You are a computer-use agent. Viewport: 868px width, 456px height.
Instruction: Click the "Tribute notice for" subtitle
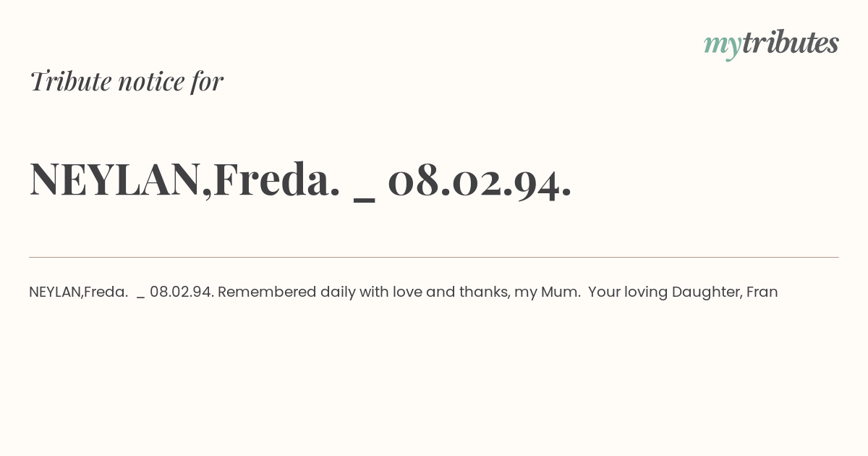click(x=126, y=81)
